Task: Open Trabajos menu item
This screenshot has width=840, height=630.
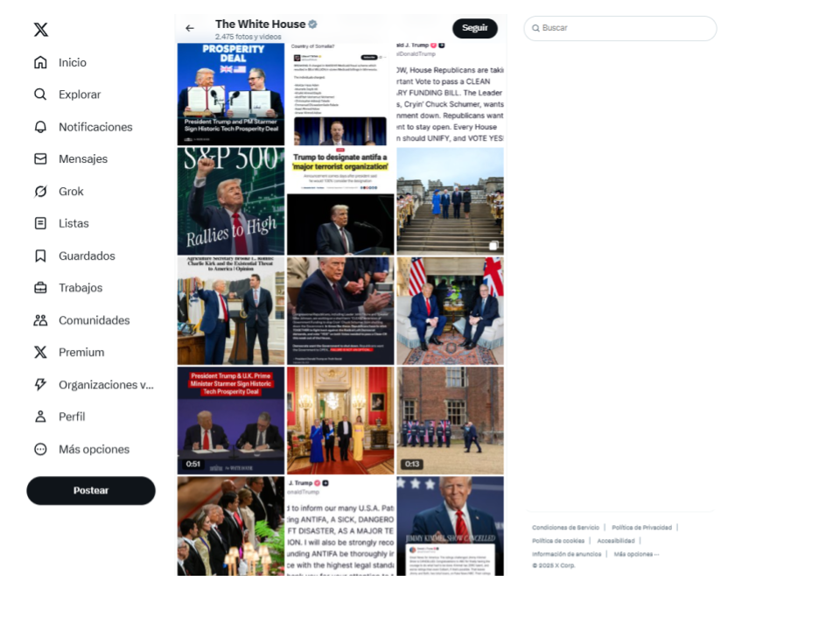Action: tap(67, 288)
